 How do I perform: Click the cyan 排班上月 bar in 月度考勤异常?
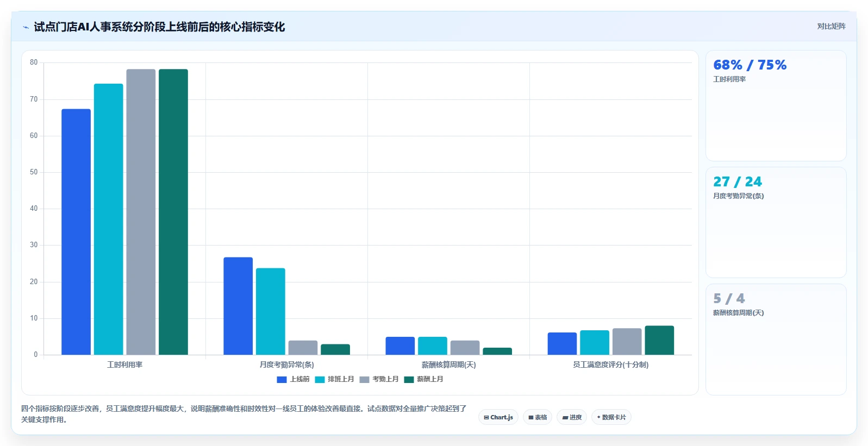[x=271, y=311]
